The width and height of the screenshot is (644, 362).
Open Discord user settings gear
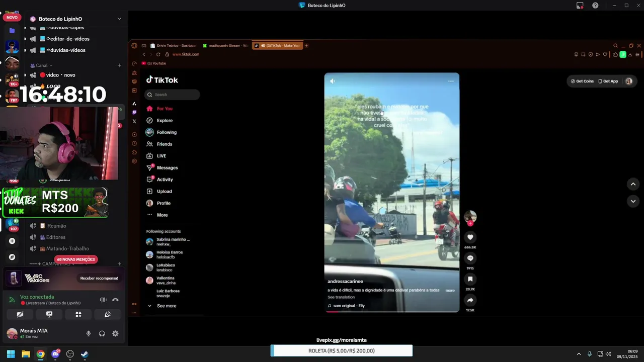click(x=115, y=333)
